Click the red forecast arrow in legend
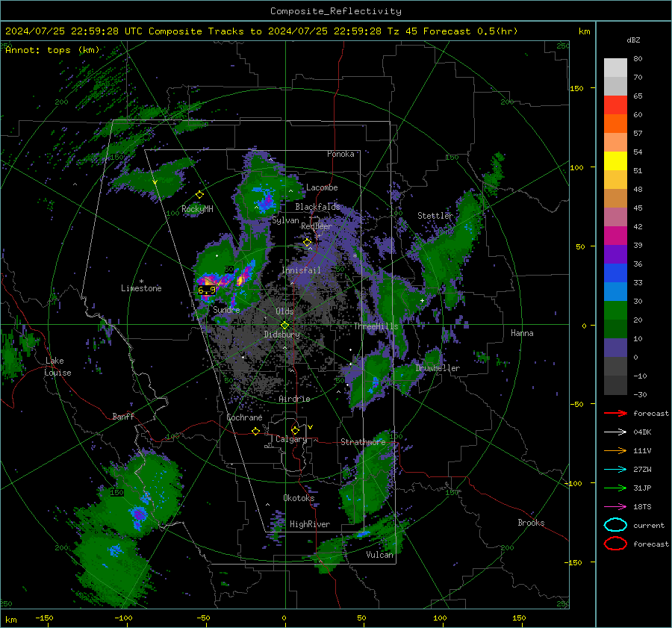Viewport: 672px width, 628px height. tap(615, 413)
